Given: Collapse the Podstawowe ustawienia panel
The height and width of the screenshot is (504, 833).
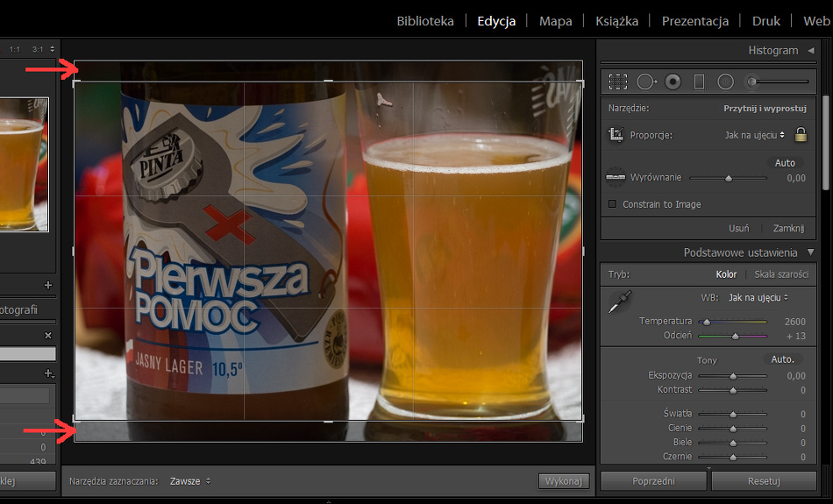Looking at the screenshot, I should click(x=810, y=252).
